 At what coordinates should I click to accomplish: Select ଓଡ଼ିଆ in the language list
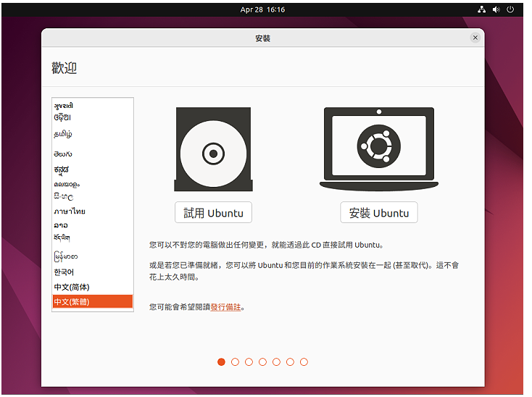click(93, 117)
